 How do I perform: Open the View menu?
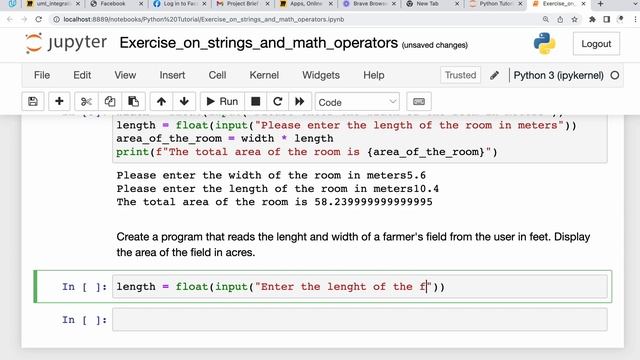[125, 76]
